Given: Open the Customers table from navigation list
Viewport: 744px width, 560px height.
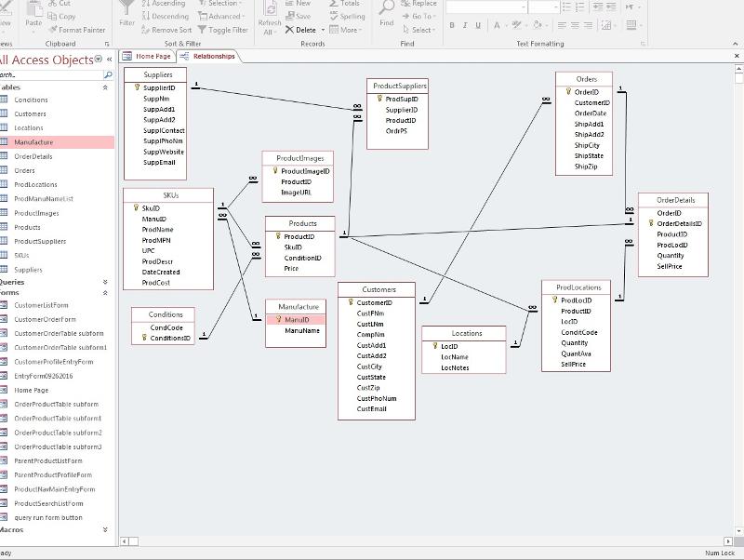Looking at the screenshot, I should pos(30,113).
